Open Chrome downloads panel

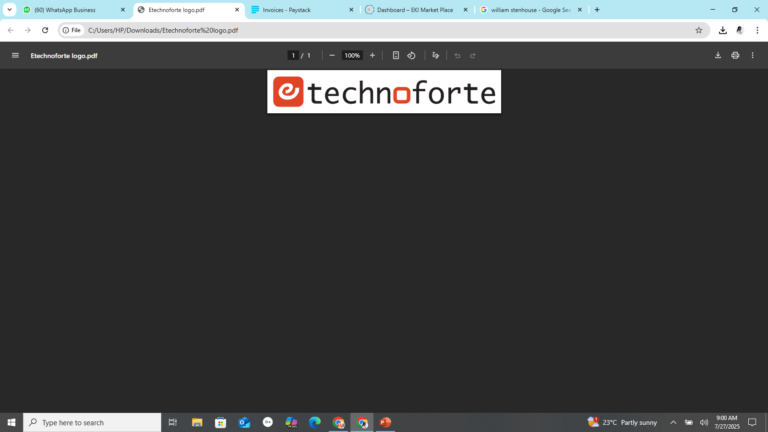click(x=723, y=30)
